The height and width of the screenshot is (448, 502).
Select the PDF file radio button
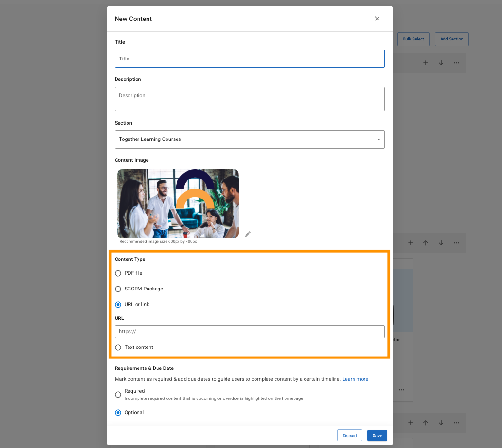point(118,273)
